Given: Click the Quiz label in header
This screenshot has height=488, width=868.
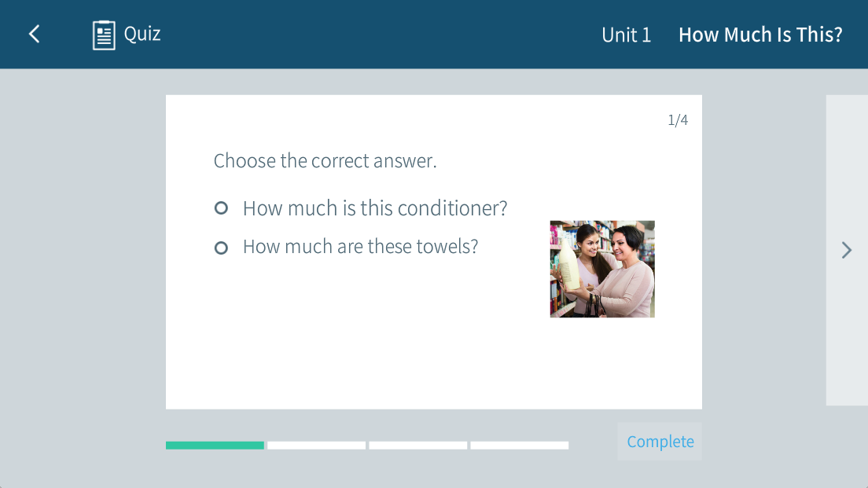Looking at the screenshot, I should pos(142,34).
